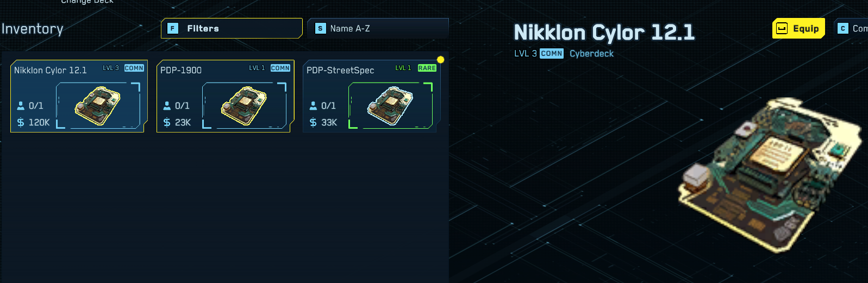Click the F key icon on Filters

(x=172, y=28)
